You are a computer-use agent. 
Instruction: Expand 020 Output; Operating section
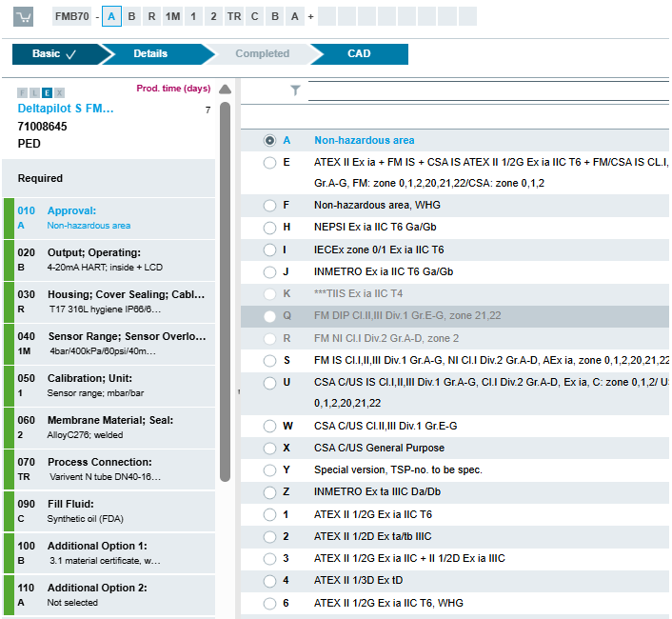pyautogui.click(x=109, y=260)
